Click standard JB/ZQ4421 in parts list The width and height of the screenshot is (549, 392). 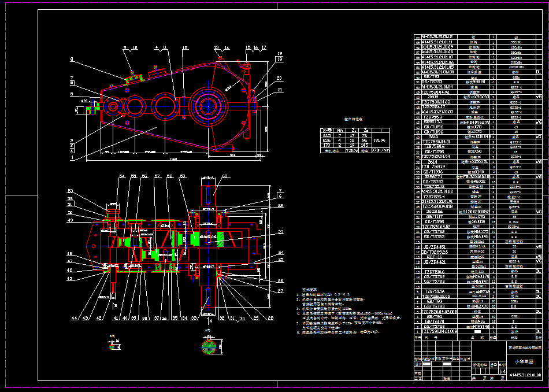435,262
